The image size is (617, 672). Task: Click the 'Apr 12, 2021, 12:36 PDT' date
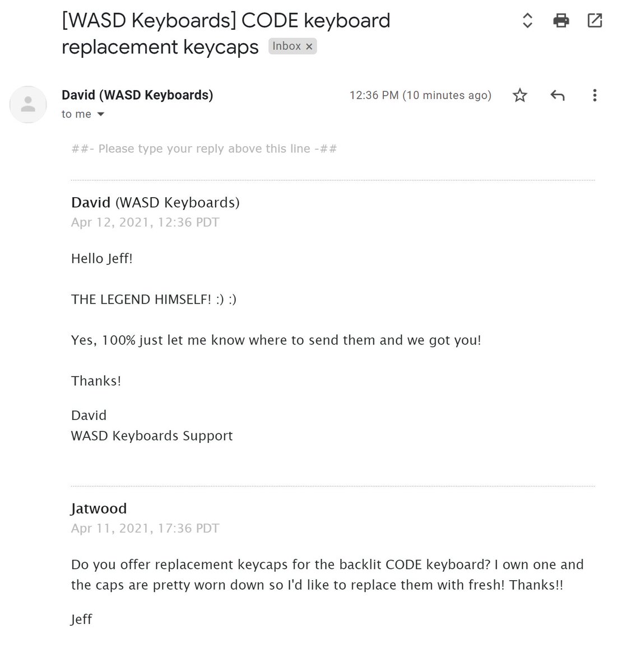pyautogui.click(x=145, y=222)
